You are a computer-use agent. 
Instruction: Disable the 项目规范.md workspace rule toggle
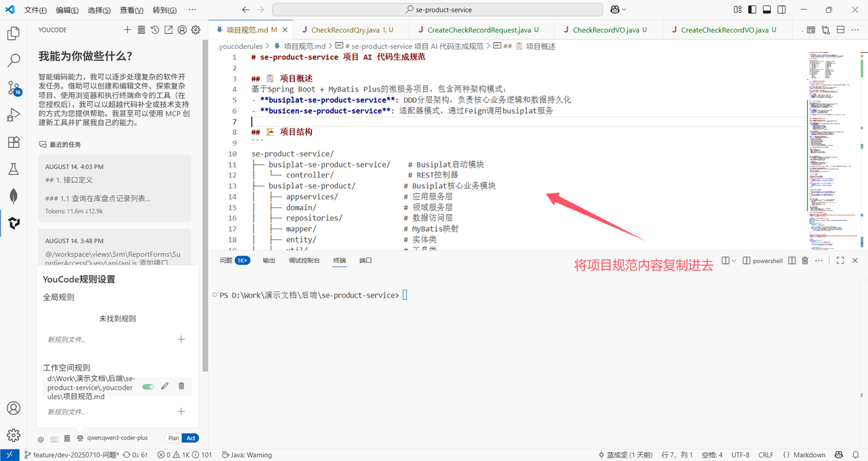147,386
